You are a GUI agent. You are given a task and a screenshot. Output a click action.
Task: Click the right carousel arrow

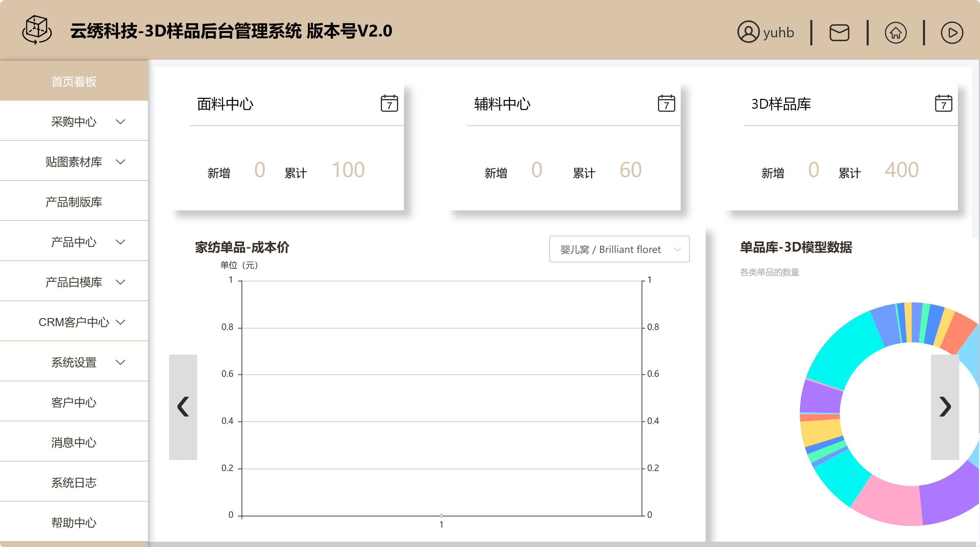(x=945, y=407)
